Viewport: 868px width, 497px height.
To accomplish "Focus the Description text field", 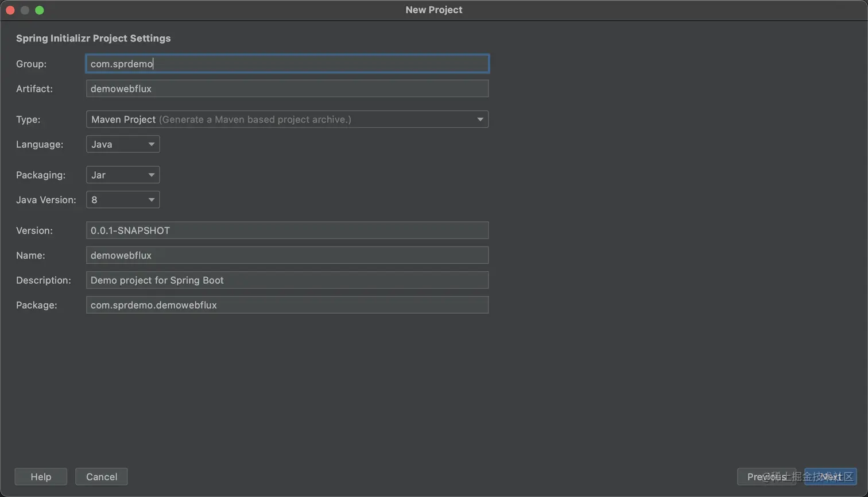I will coord(287,280).
